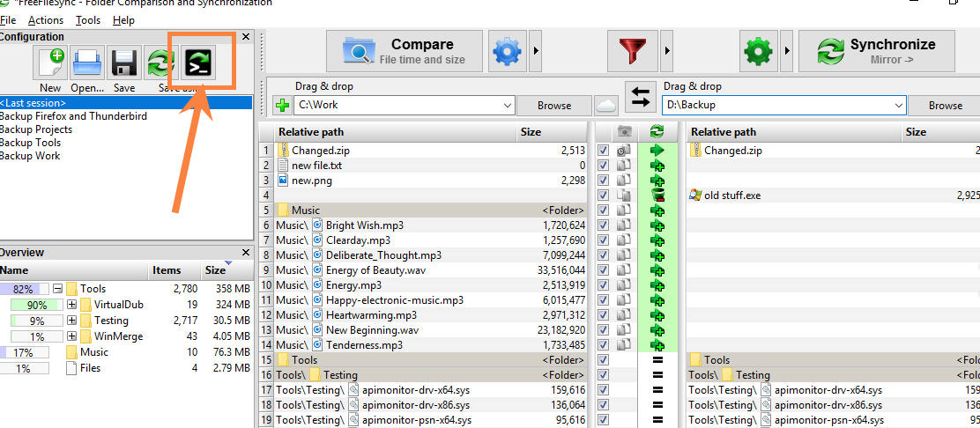Open right folder path D:\Backup dropdown
This screenshot has height=428, width=980.
[899, 106]
